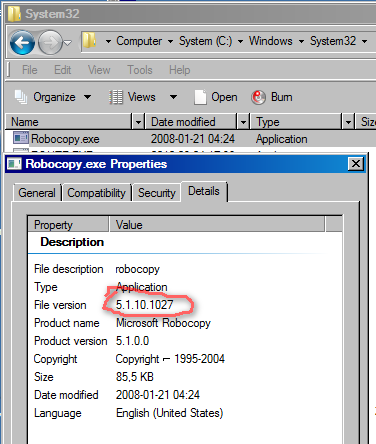Image resolution: width=376 pixels, height=444 pixels.
Task: Expand the arrow after Computer breadcrumb
Action: tap(170, 42)
